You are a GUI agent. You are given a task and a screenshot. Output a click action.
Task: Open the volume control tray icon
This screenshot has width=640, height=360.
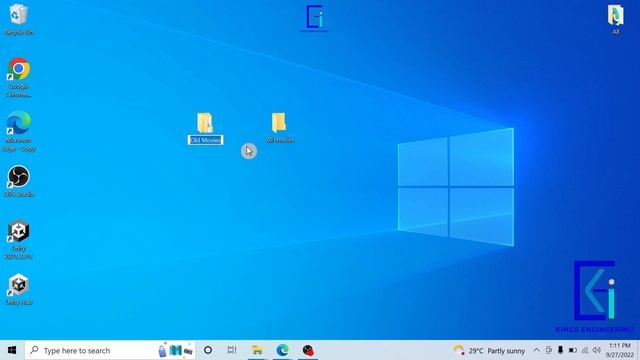point(597,350)
